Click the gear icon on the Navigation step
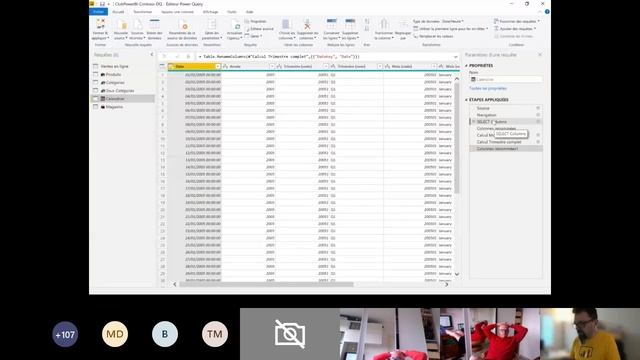Image resolution: width=640 pixels, height=360 pixels. point(538,115)
